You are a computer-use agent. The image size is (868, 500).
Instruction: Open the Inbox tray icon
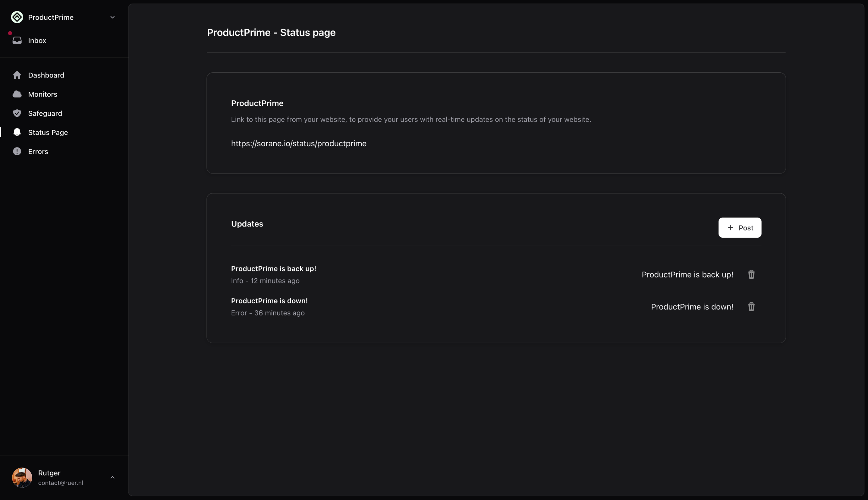(17, 40)
